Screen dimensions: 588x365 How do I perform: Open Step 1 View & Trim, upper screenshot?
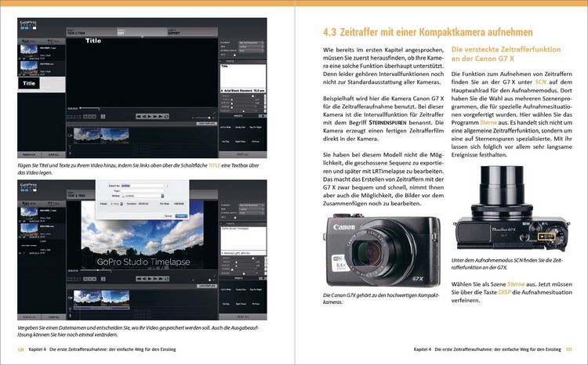pos(92,32)
